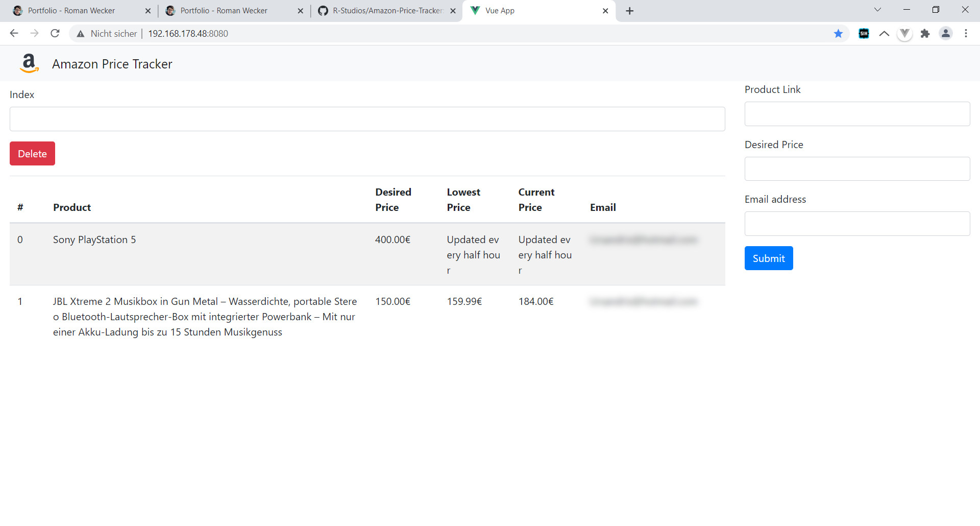Expand the tab search chevron

(877, 10)
